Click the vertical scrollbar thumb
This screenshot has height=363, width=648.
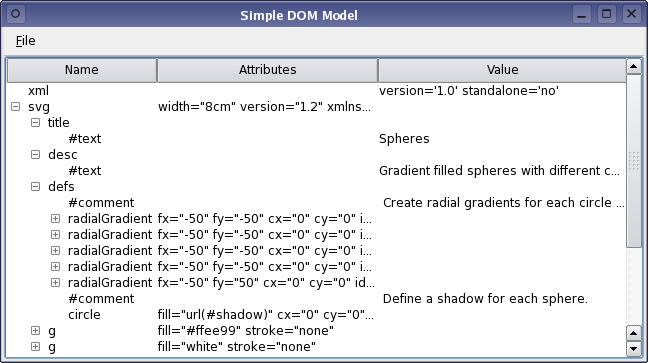[x=634, y=161]
